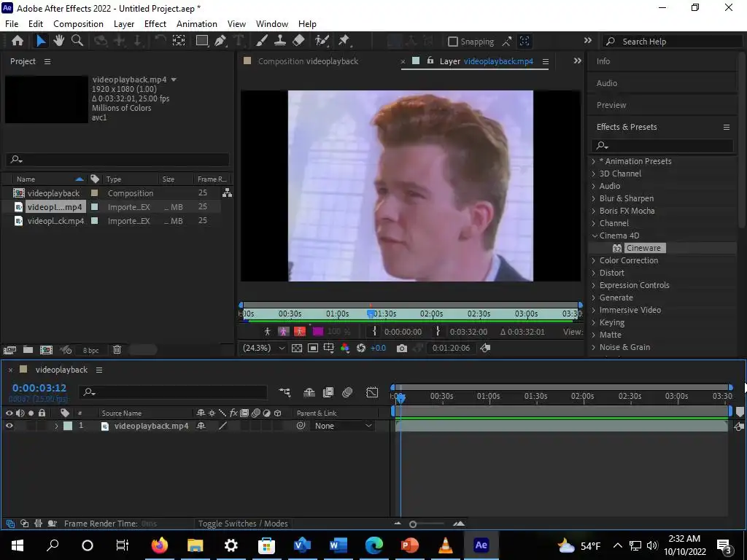Expand layer 1 videoplayback.mp4 properties
The width and height of the screenshot is (747, 560).
56,426
